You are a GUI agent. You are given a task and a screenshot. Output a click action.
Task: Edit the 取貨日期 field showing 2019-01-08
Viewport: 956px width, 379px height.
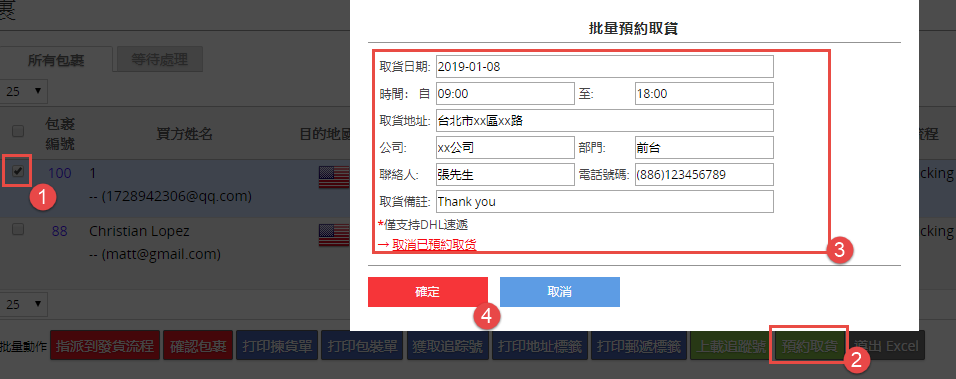pos(604,66)
